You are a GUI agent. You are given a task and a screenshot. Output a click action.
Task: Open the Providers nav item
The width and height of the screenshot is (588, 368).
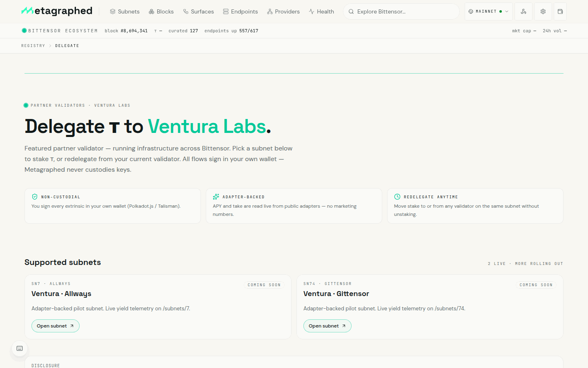283,11
